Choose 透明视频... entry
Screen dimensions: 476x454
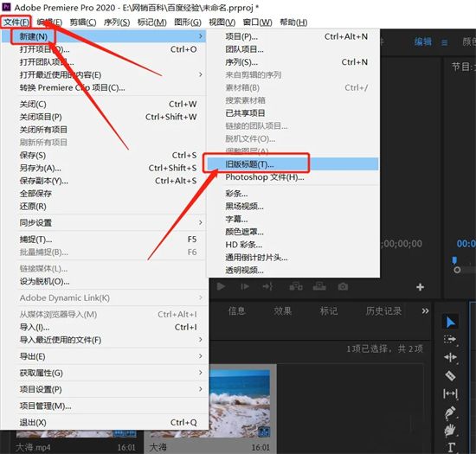tap(293, 270)
